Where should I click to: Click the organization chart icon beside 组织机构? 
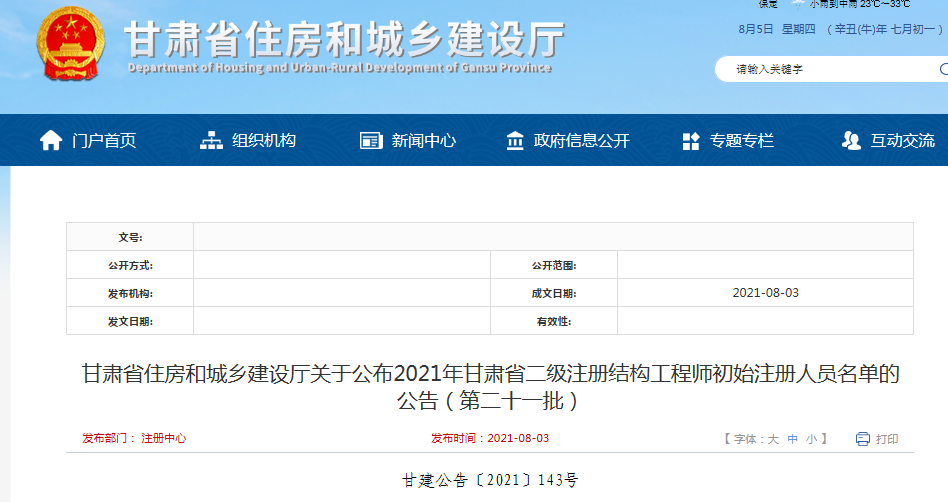point(211,141)
